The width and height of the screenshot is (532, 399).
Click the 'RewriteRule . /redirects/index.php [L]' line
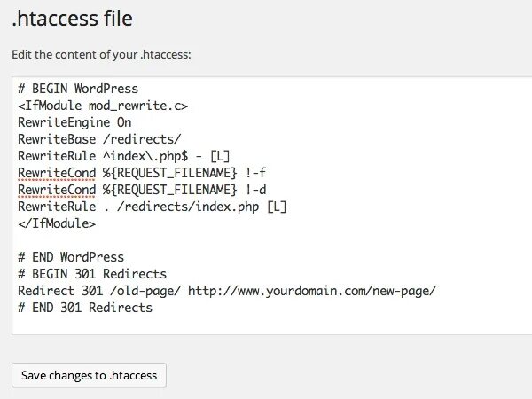152,207
